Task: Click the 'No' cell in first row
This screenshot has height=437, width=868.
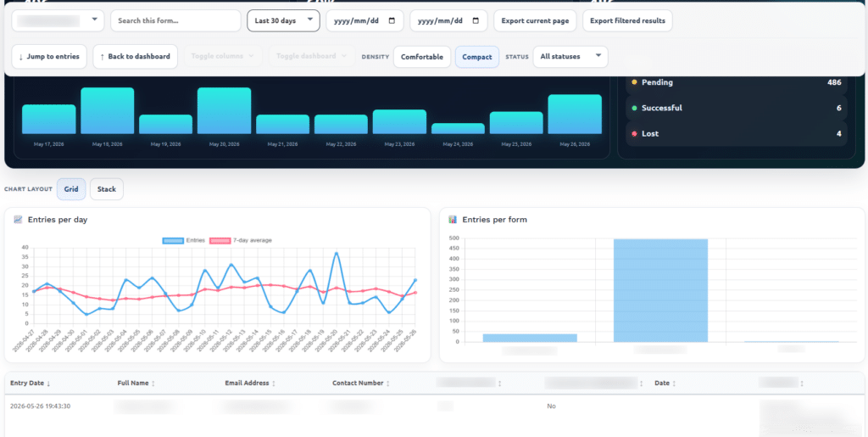Action: click(551, 406)
